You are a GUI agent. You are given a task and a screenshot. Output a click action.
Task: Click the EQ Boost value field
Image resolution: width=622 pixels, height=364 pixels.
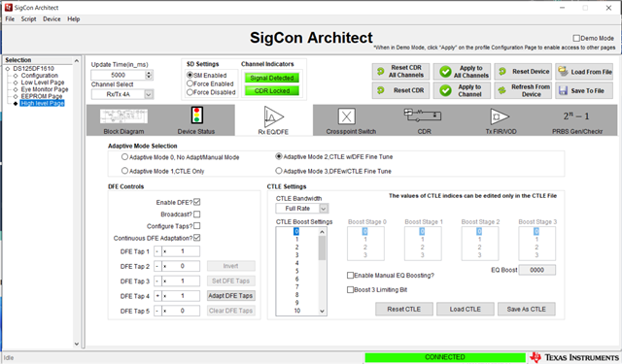[537, 270]
